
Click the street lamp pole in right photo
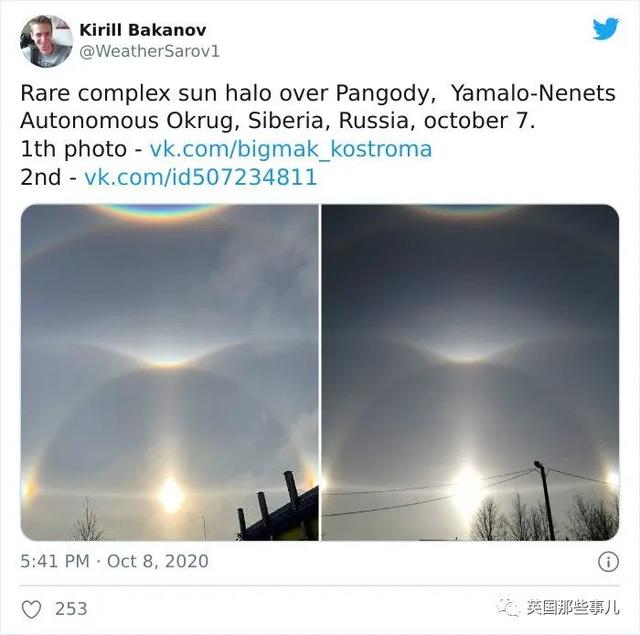coord(546,500)
